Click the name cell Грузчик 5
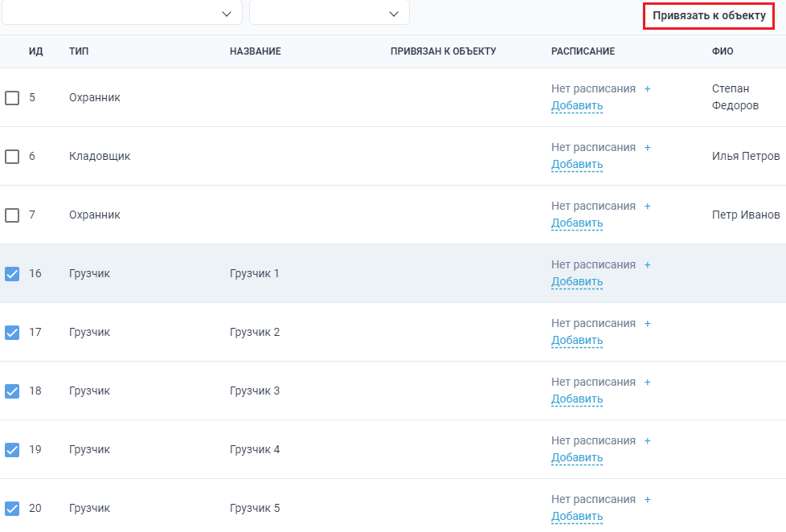Image resolution: width=786 pixels, height=532 pixels. coord(255,509)
